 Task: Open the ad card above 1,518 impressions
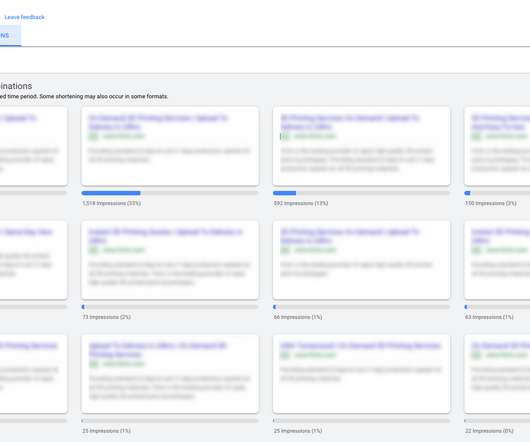[x=170, y=146]
